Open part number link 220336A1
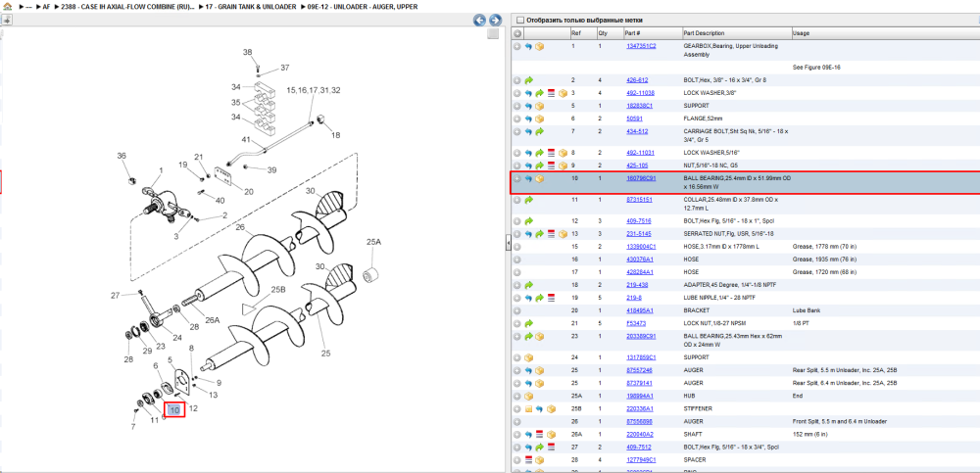 point(639,408)
